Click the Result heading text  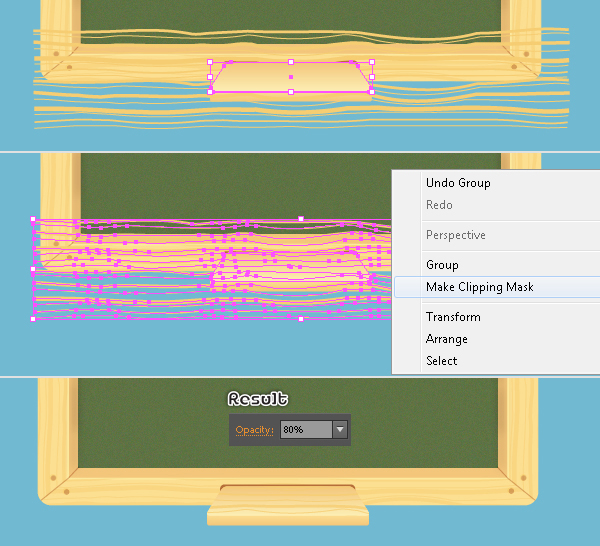pyautogui.click(x=258, y=399)
